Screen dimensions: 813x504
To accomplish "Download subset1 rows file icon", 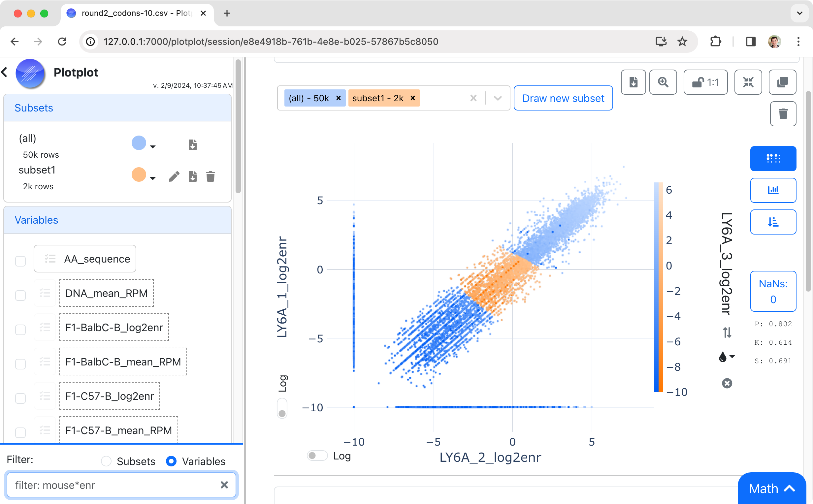I will point(192,176).
